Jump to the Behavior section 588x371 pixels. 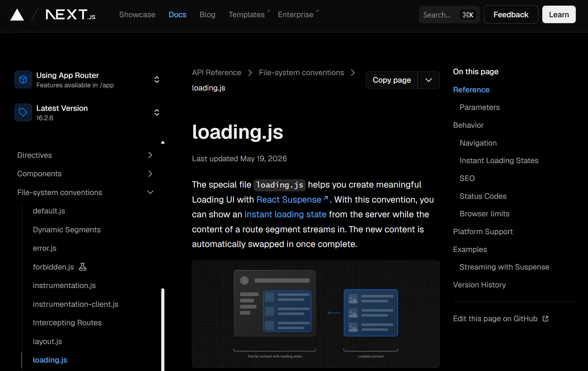click(468, 125)
